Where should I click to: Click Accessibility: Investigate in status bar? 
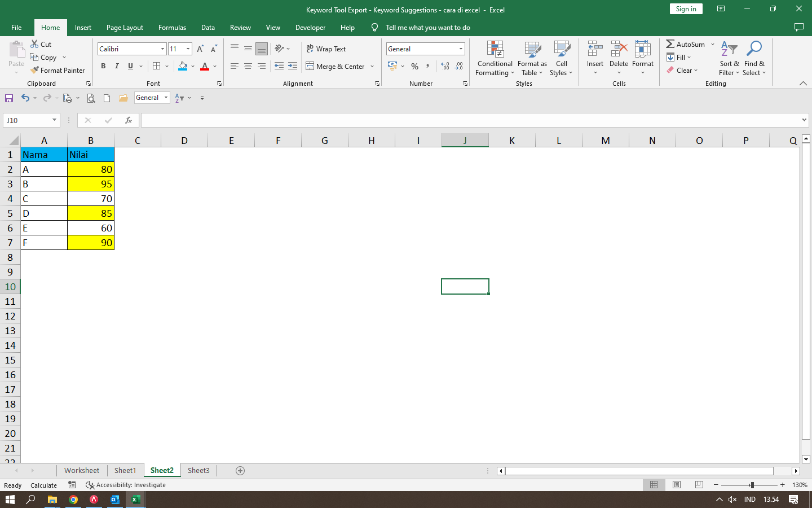click(x=126, y=485)
